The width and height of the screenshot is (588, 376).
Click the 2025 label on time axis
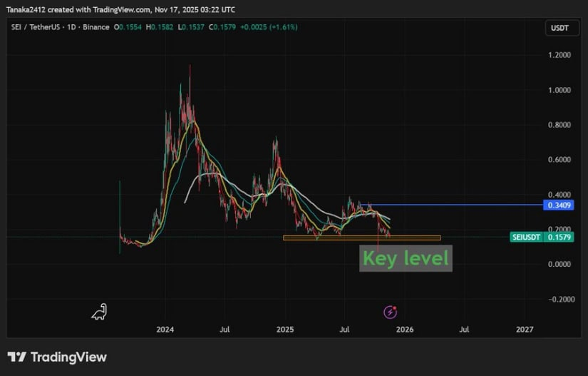click(x=285, y=330)
